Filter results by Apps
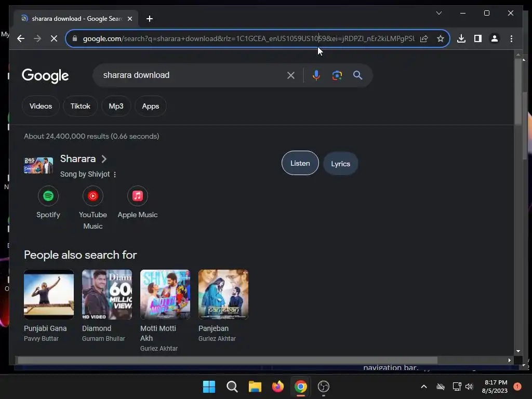Viewport: 532px width, 399px height. [x=150, y=106]
